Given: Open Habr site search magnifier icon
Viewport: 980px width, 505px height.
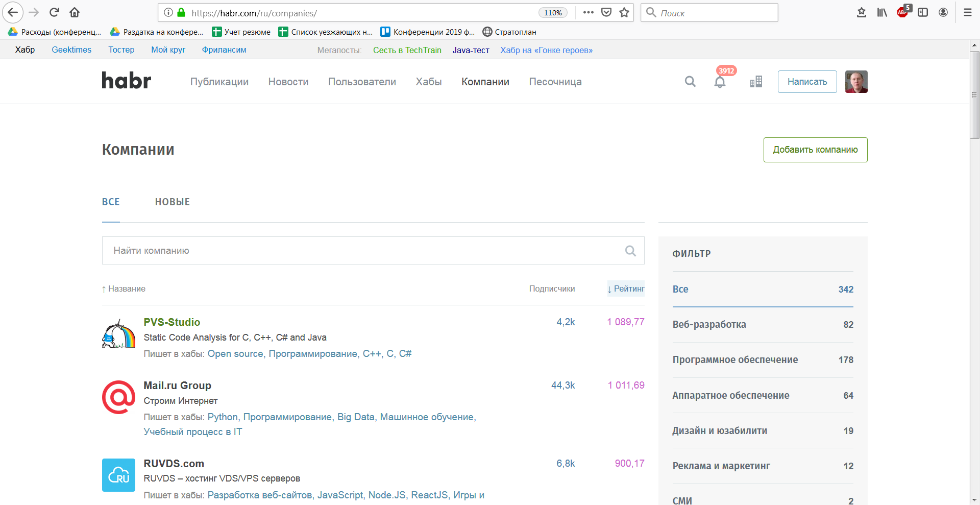Looking at the screenshot, I should click(x=690, y=82).
